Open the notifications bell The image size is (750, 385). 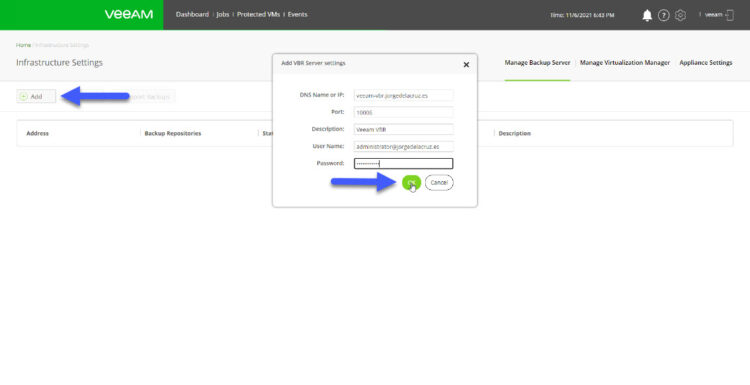[x=647, y=15]
